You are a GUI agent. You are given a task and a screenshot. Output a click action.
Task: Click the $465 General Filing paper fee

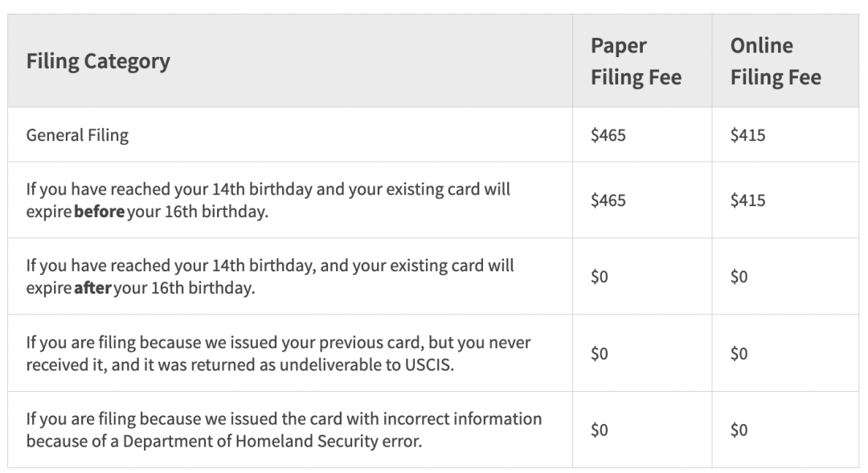pyautogui.click(x=608, y=135)
